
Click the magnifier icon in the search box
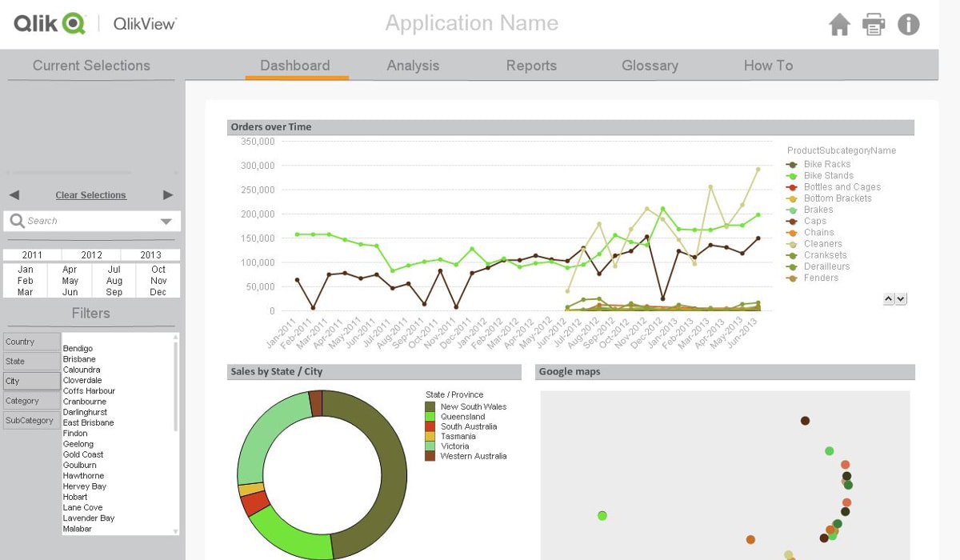pyautogui.click(x=18, y=221)
